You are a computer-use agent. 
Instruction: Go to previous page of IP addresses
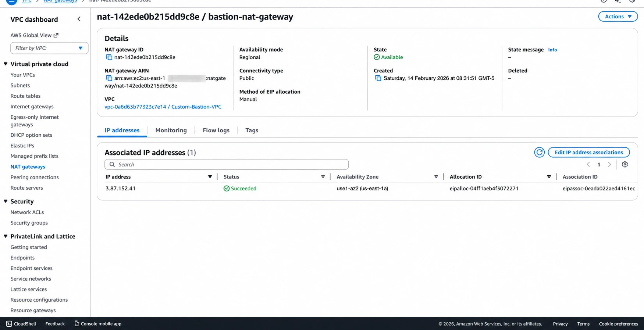[588, 165]
